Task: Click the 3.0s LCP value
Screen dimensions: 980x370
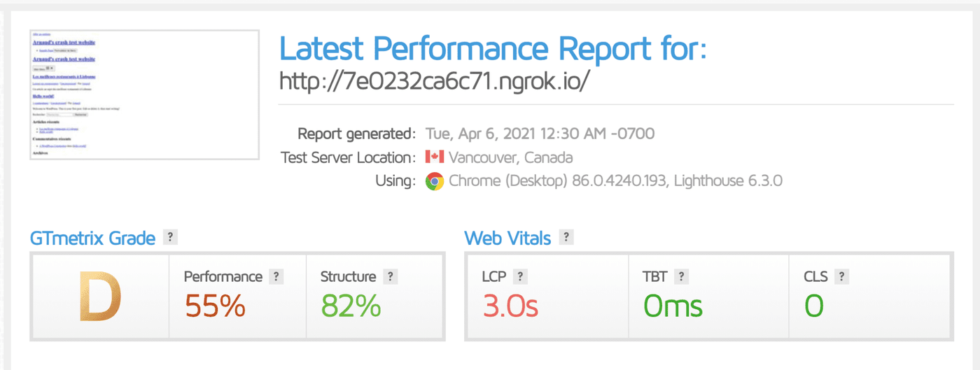Action: point(509,306)
